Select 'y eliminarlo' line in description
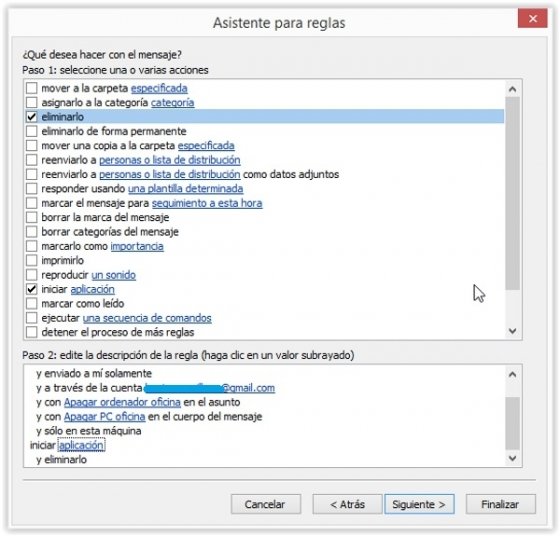 coord(61,460)
